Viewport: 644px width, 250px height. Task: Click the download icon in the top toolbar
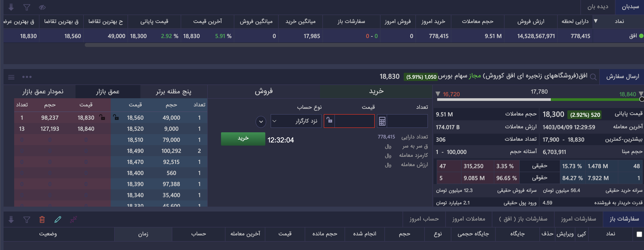(11, 7)
